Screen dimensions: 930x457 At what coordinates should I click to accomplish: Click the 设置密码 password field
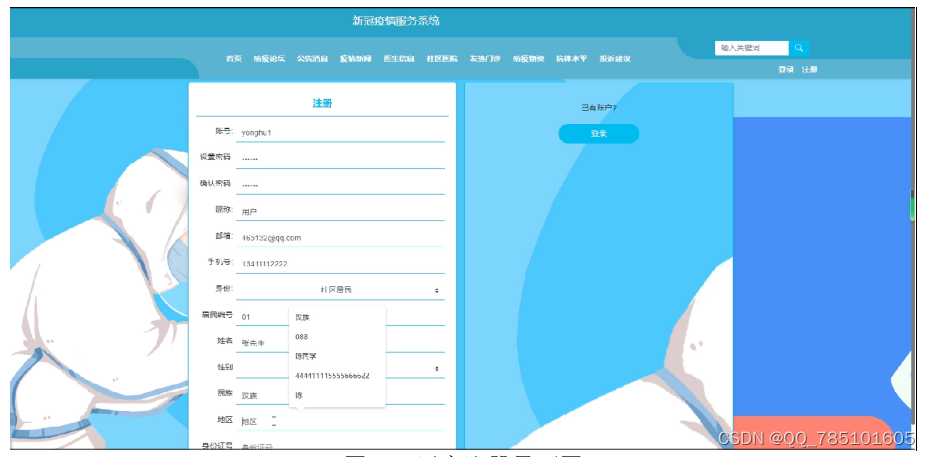point(340,159)
